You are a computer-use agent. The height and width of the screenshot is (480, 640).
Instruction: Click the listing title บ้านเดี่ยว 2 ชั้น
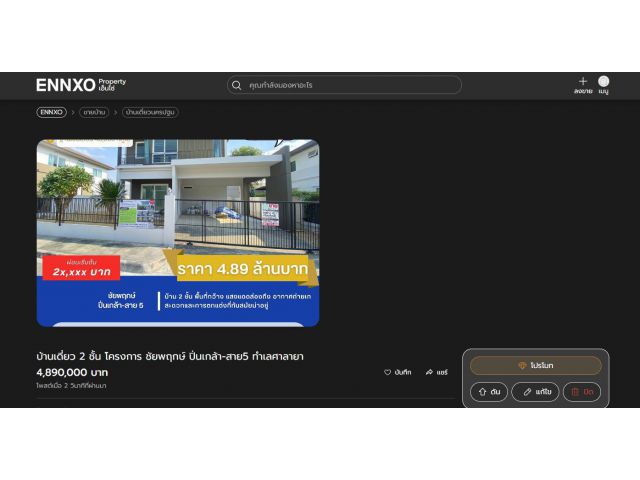point(170,356)
